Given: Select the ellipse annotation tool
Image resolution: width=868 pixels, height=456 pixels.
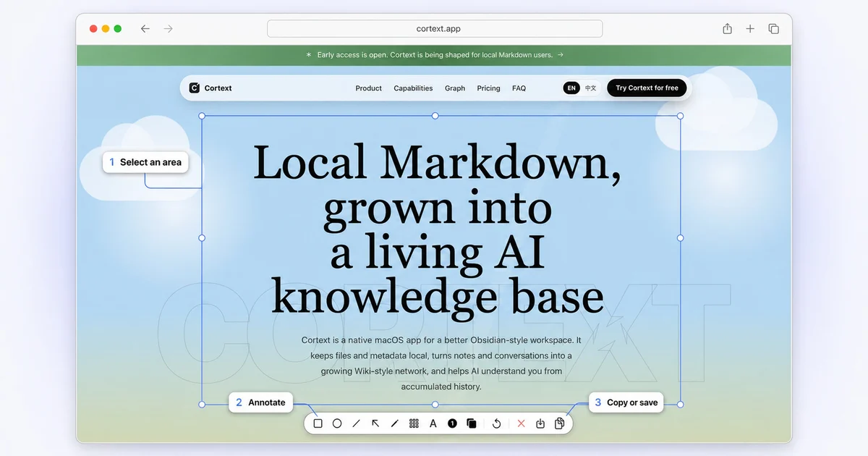Looking at the screenshot, I should 337,423.
